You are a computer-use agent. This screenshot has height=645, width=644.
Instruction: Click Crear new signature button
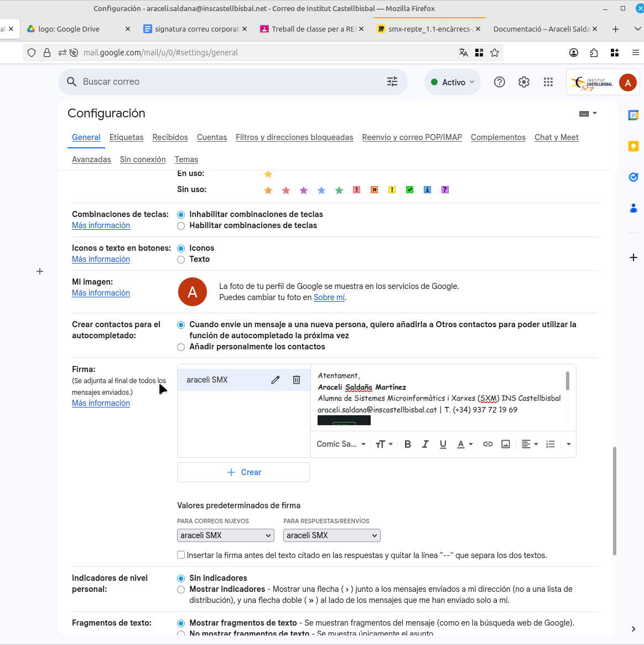click(243, 472)
